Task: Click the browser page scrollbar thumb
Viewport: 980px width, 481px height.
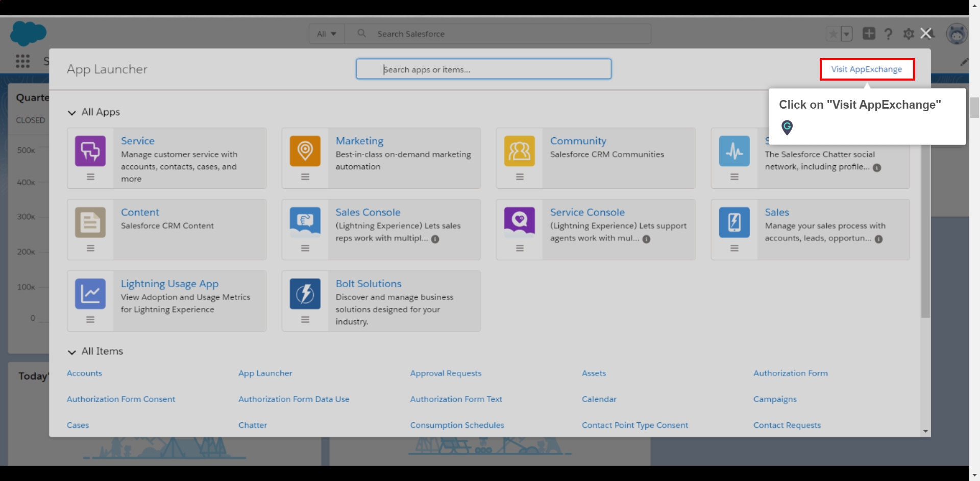Action: pyautogui.click(x=974, y=108)
